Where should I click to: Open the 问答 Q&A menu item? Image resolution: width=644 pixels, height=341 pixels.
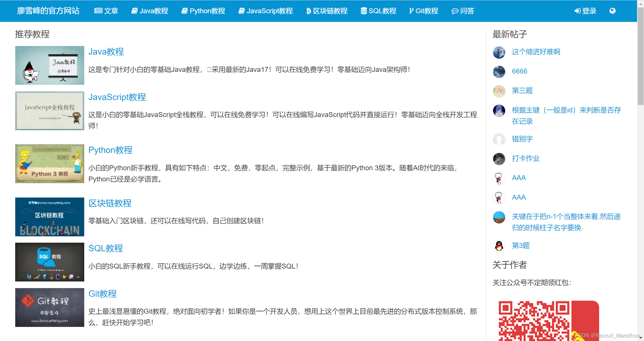(x=463, y=11)
